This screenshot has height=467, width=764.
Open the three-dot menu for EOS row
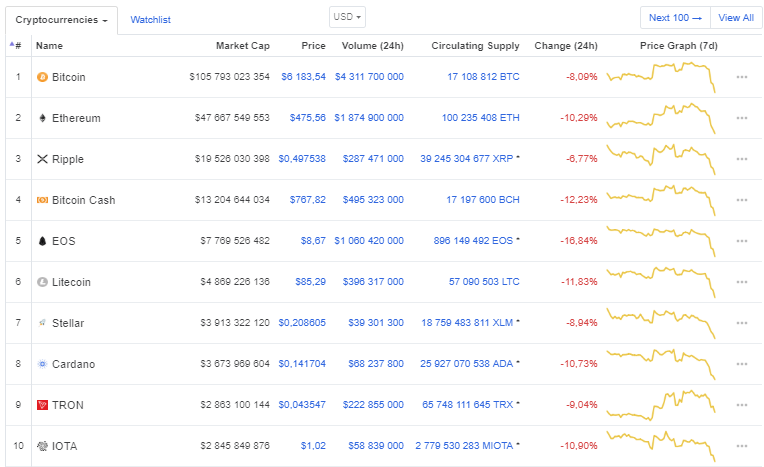click(742, 241)
